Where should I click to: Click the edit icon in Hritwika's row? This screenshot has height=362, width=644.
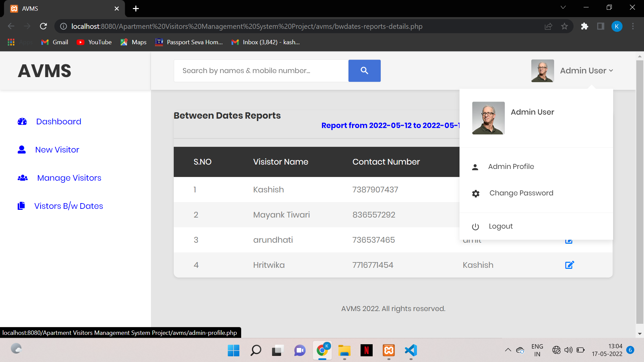tap(570, 265)
